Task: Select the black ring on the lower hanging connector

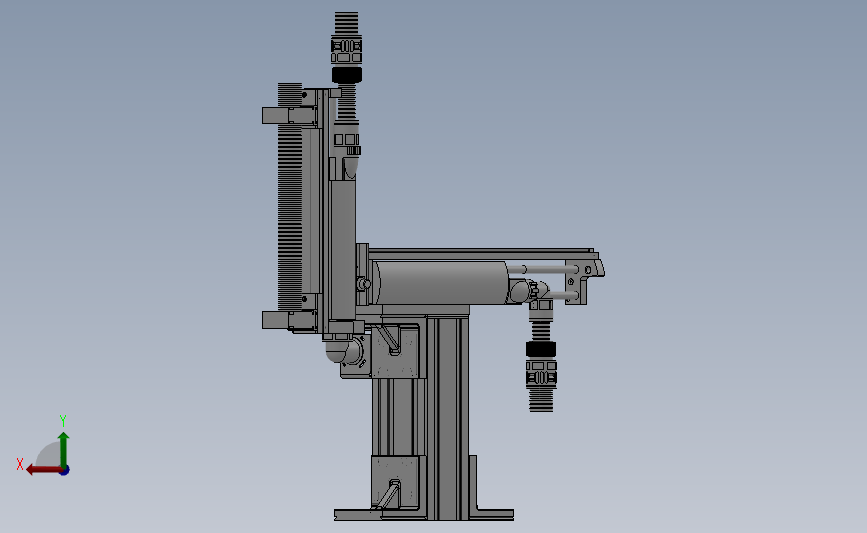Action: click(541, 349)
